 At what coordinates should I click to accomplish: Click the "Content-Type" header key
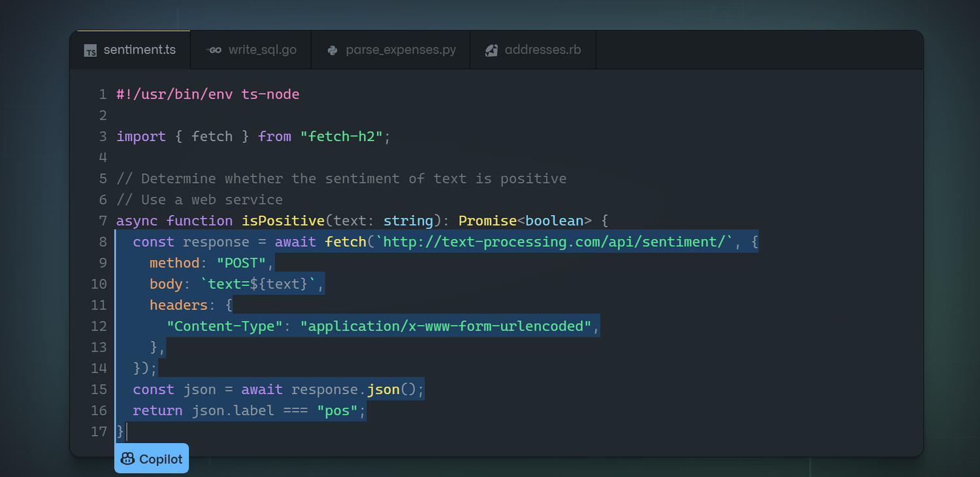click(x=224, y=326)
